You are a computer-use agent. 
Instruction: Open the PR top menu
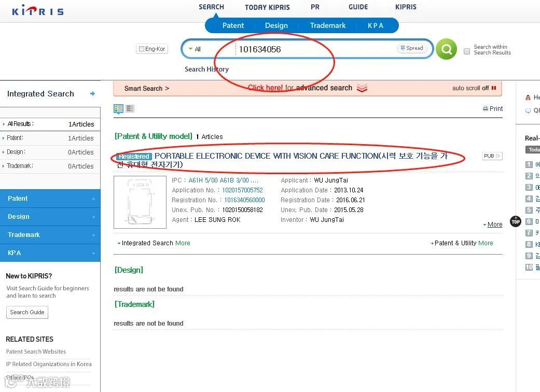pyautogui.click(x=315, y=7)
